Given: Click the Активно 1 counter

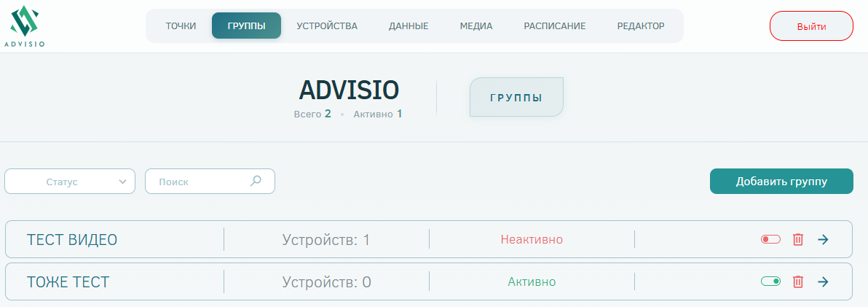Looking at the screenshot, I should click(x=377, y=114).
